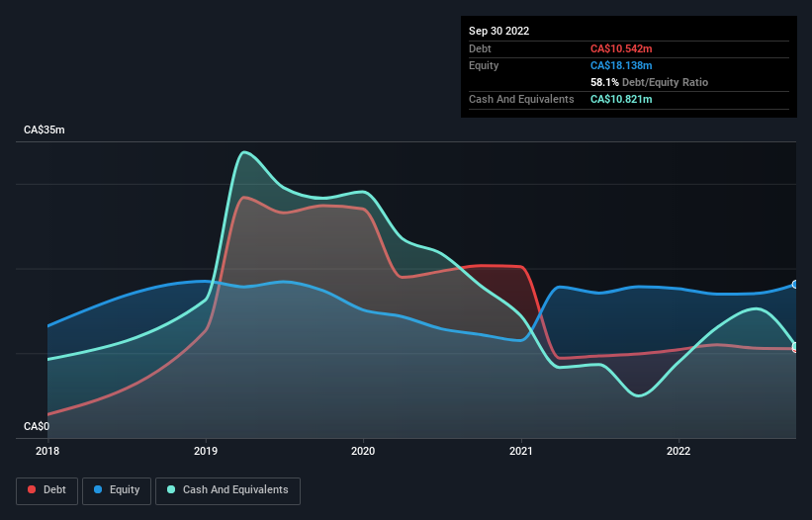
Task: Click the Equity value CA$18.138m
Action: pyautogui.click(x=621, y=65)
